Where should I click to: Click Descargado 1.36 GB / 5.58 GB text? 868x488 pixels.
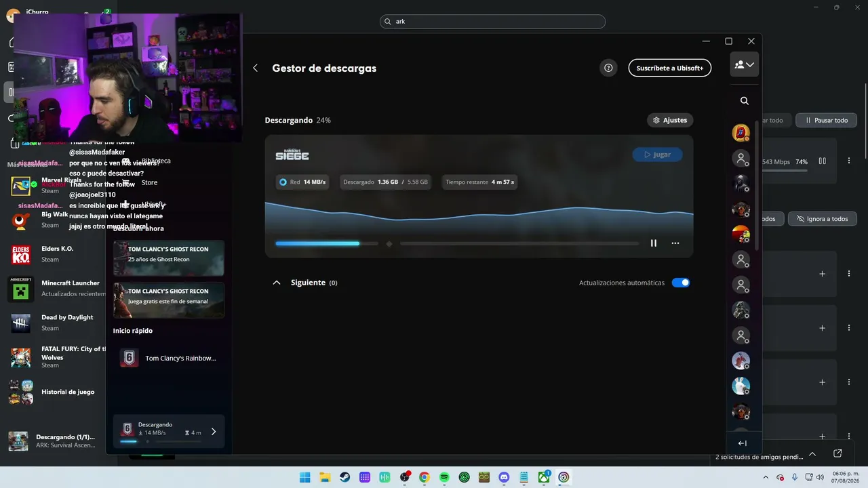click(385, 182)
